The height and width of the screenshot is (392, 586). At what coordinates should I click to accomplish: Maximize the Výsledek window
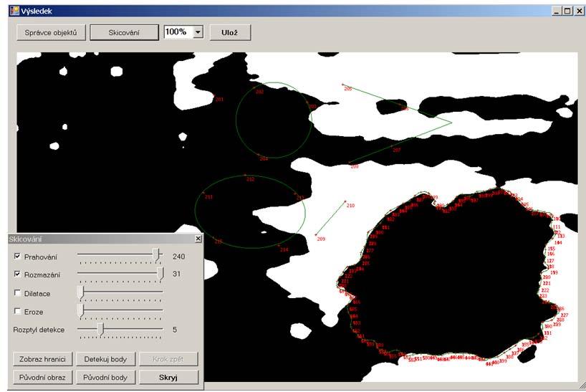coord(567,11)
